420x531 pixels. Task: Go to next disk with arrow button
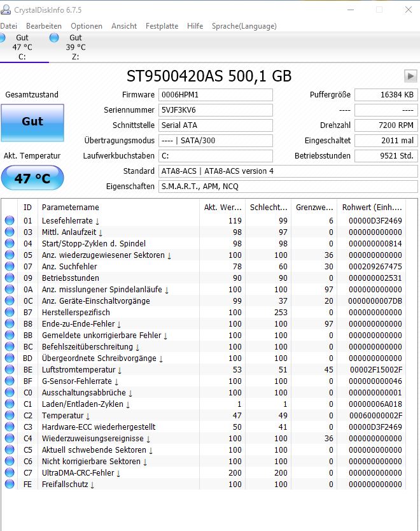(x=410, y=76)
